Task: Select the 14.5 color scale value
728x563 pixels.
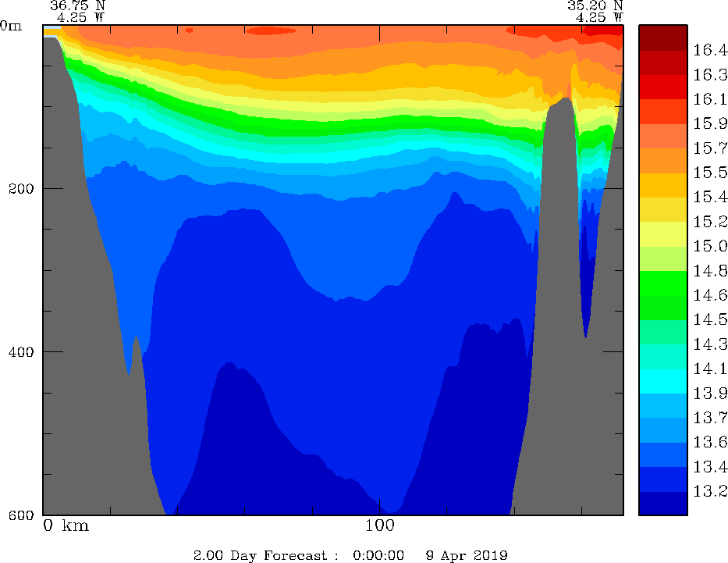Action: tap(710, 319)
